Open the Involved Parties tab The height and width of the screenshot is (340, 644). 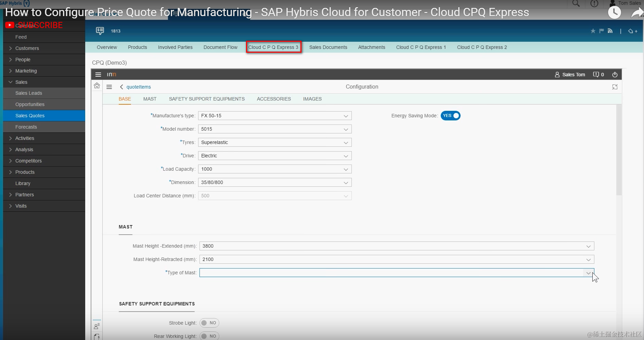(x=175, y=47)
